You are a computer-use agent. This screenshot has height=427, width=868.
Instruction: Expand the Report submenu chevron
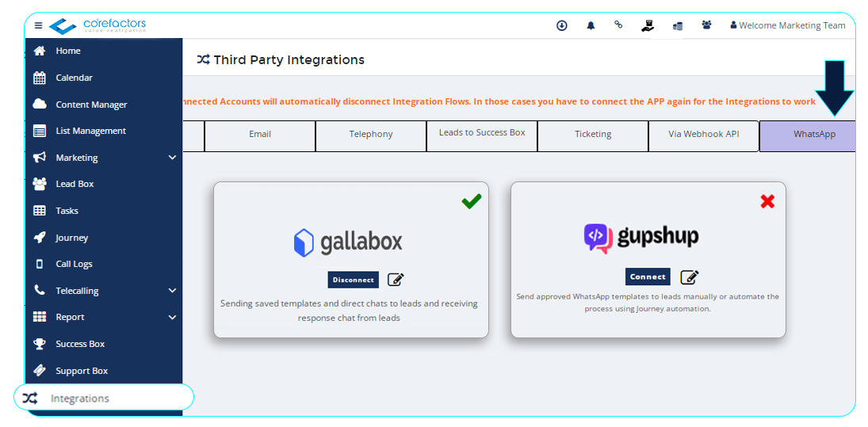pyautogui.click(x=172, y=318)
